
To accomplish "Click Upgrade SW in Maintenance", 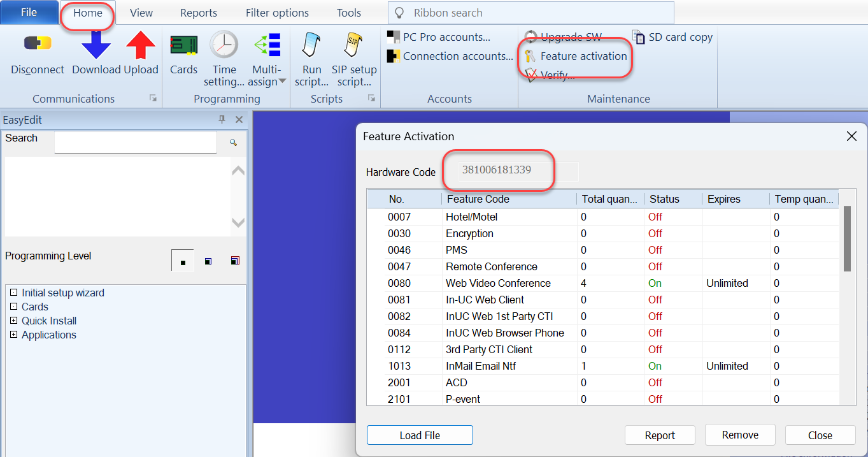I will (x=563, y=37).
